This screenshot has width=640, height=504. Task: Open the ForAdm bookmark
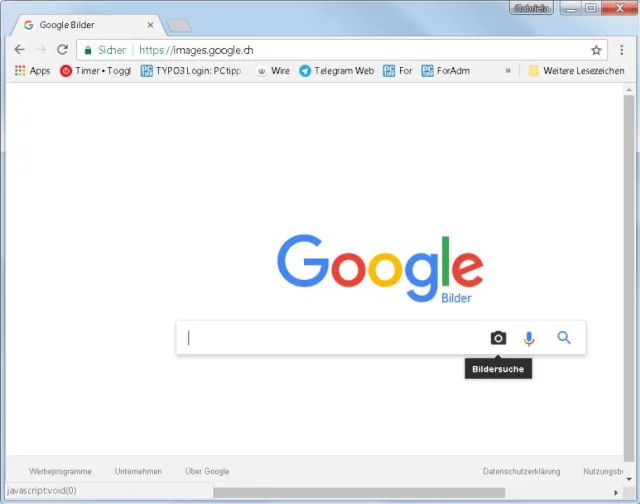[445, 71]
